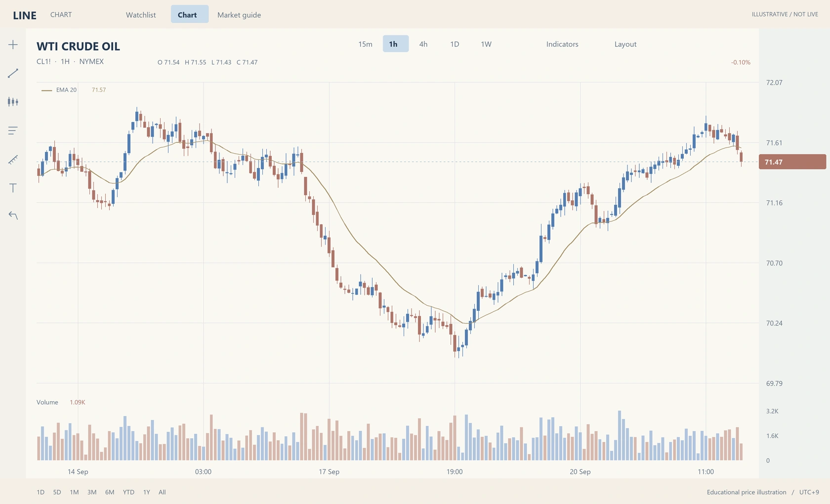830x504 pixels.
Task: Choose the YTD range
Action: [x=128, y=492]
